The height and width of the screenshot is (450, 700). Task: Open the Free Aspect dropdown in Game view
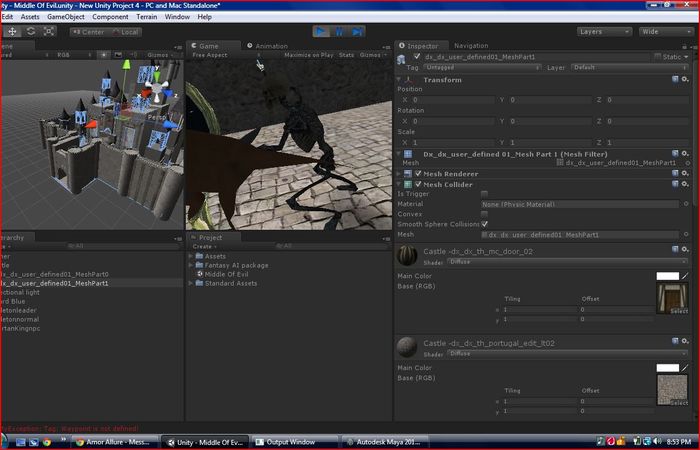(226, 55)
